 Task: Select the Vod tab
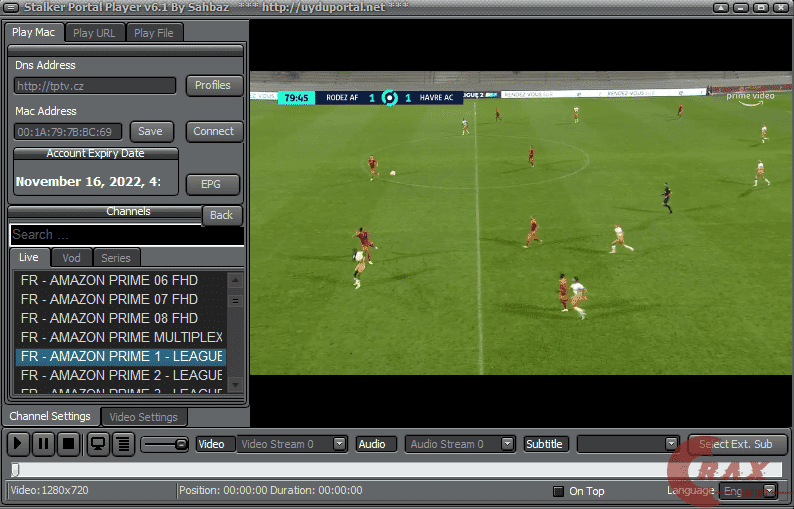pos(71,258)
